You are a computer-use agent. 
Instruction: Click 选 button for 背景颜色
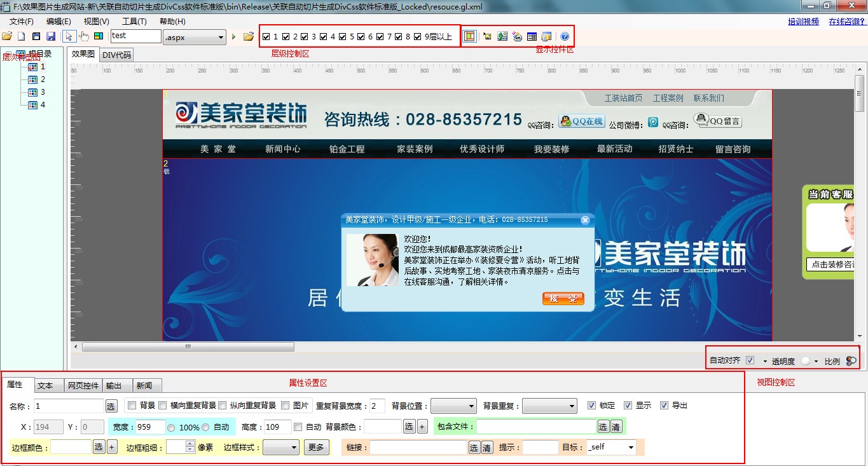click(410, 427)
